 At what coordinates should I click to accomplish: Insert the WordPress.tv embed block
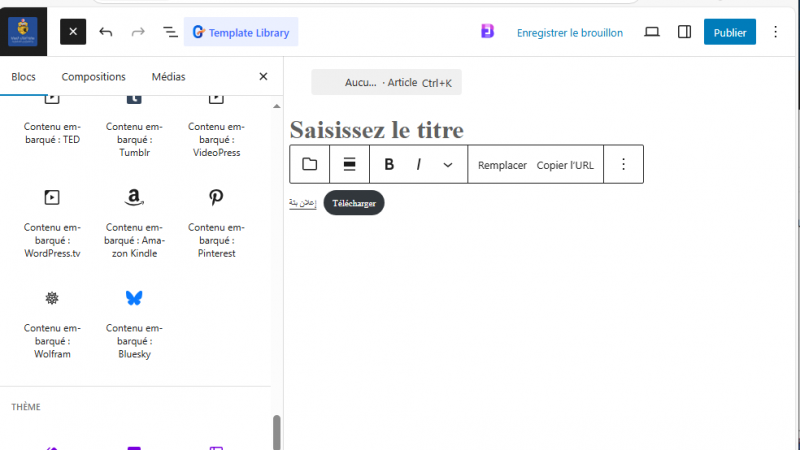click(52, 224)
